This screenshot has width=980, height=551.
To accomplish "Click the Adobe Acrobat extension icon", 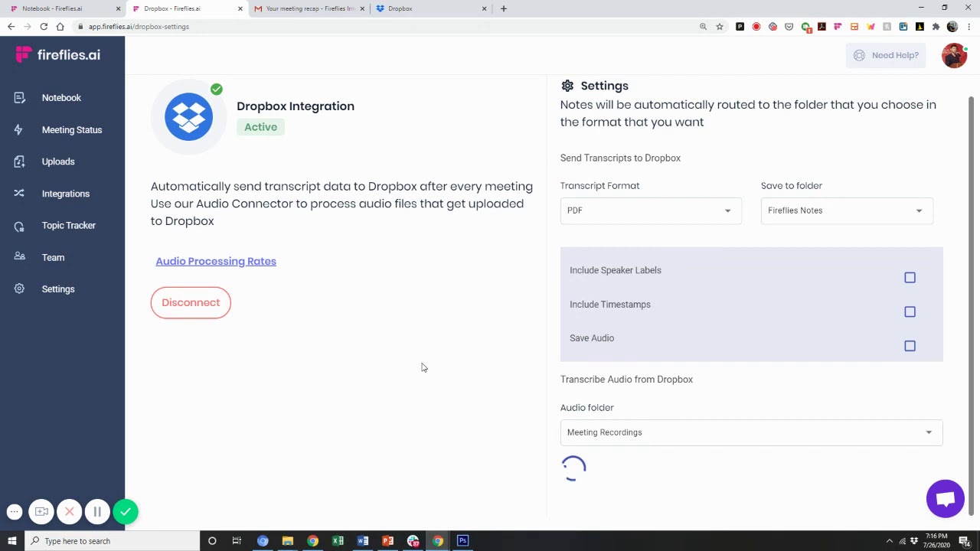I will [x=822, y=27].
